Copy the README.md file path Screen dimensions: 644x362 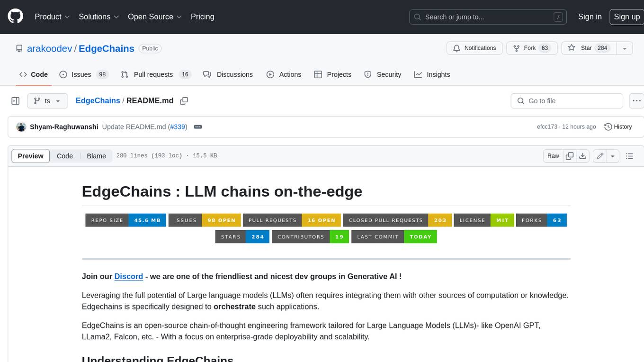[x=184, y=101]
